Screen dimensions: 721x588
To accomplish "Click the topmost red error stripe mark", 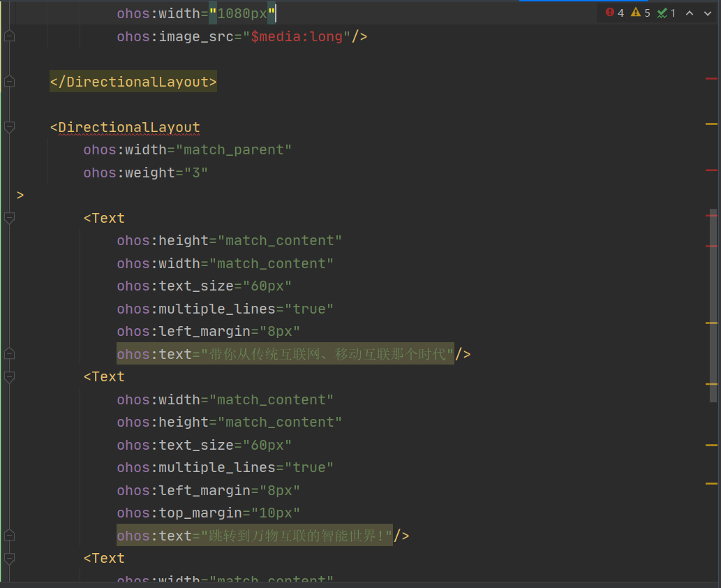I will (711, 78).
